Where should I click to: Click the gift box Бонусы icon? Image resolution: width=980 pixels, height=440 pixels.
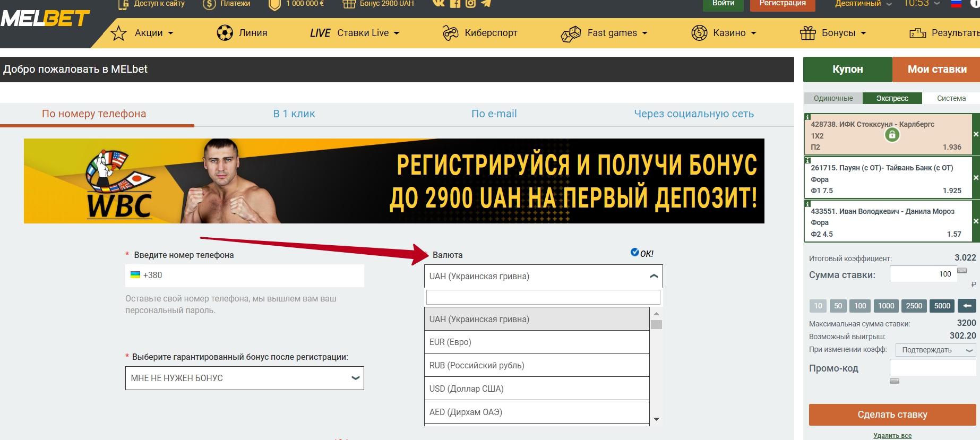(808, 33)
